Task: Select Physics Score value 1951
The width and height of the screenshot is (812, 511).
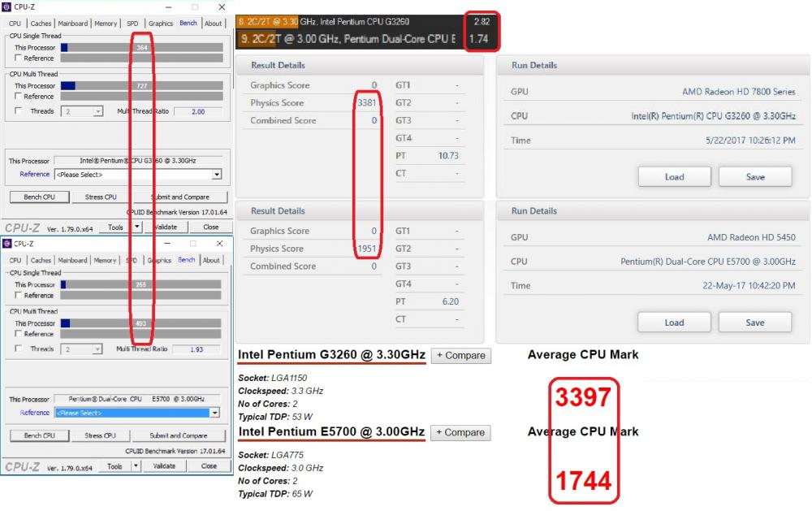Action: [x=367, y=249]
